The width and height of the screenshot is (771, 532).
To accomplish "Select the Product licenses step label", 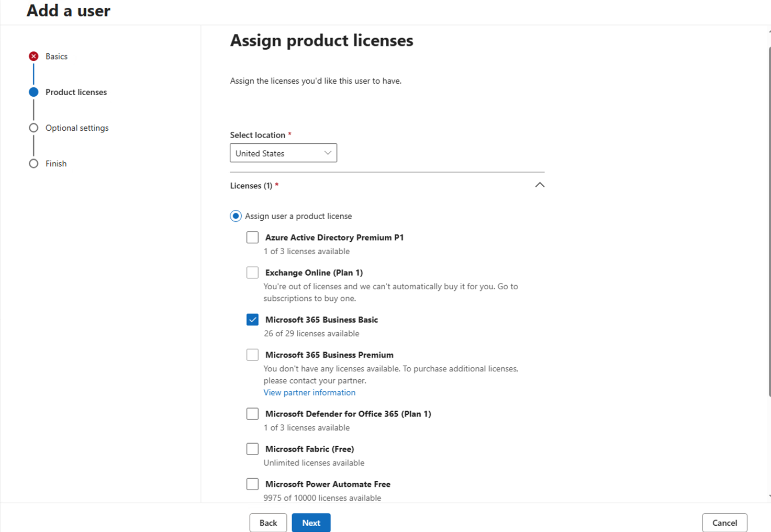I will 76,92.
